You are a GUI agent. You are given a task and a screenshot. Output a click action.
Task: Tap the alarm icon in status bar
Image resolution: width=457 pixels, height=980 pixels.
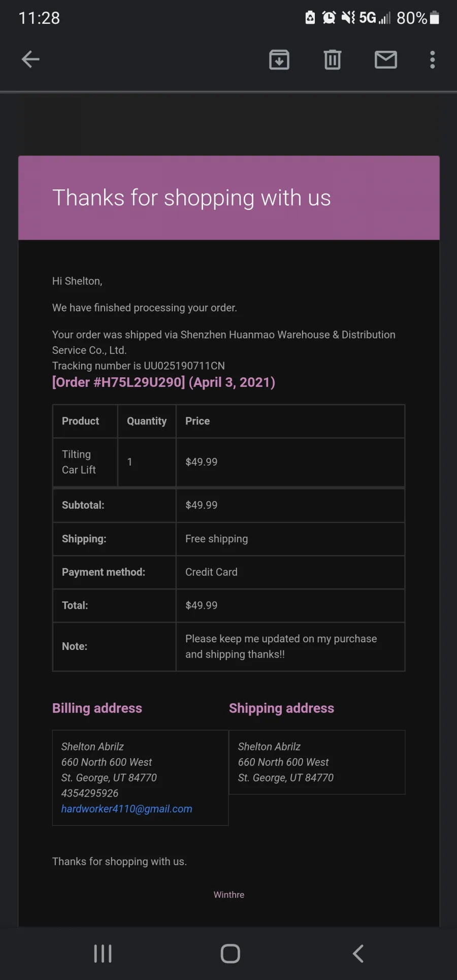[x=329, y=18]
